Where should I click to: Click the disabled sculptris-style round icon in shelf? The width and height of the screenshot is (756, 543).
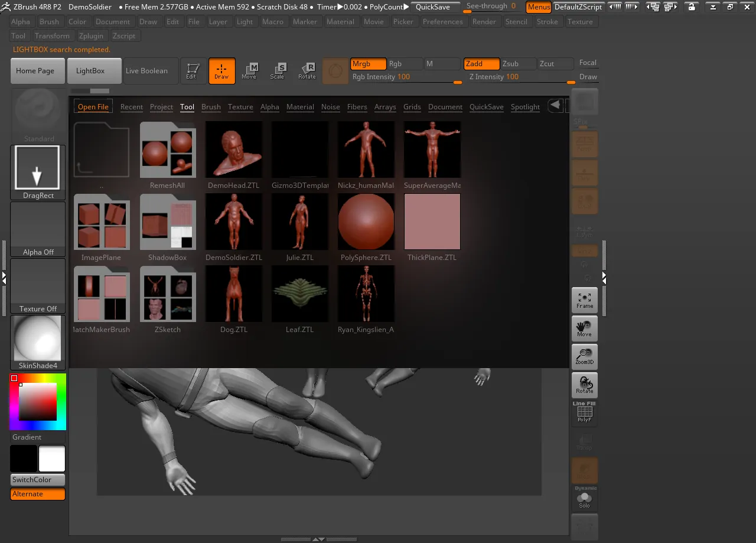(335, 71)
